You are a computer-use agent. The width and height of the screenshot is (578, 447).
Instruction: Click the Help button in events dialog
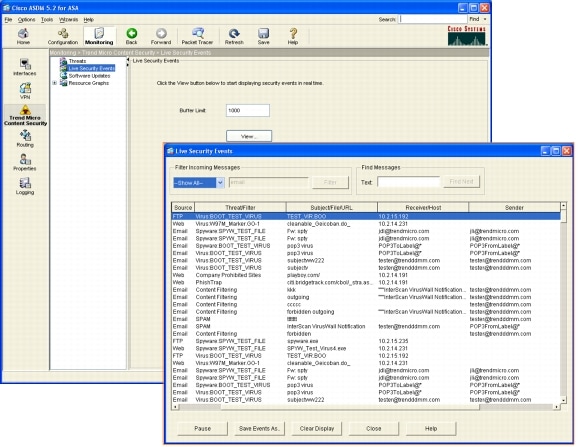click(x=431, y=429)
